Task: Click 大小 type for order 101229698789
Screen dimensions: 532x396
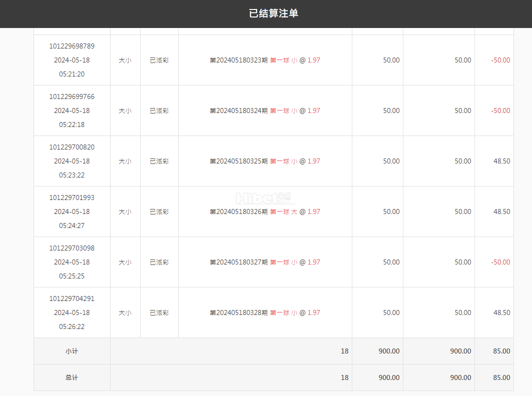Action: tap(125, 60)
